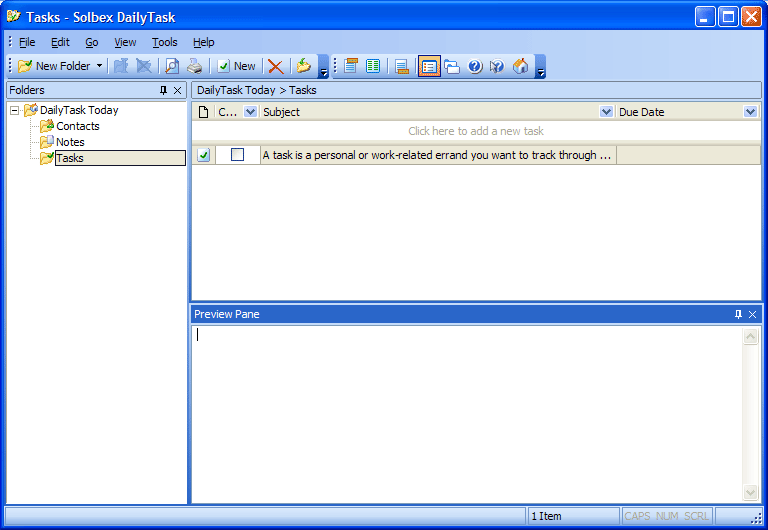Open the Edit menu
Viewport: 768px width, 530px height.
(x=60, y=42)
